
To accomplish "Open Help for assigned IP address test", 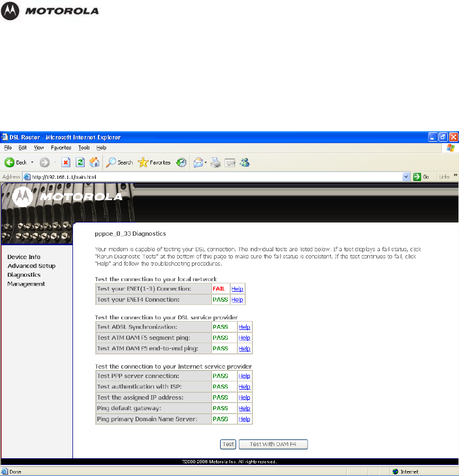I will pyautogui.click(x=244, y=397).
